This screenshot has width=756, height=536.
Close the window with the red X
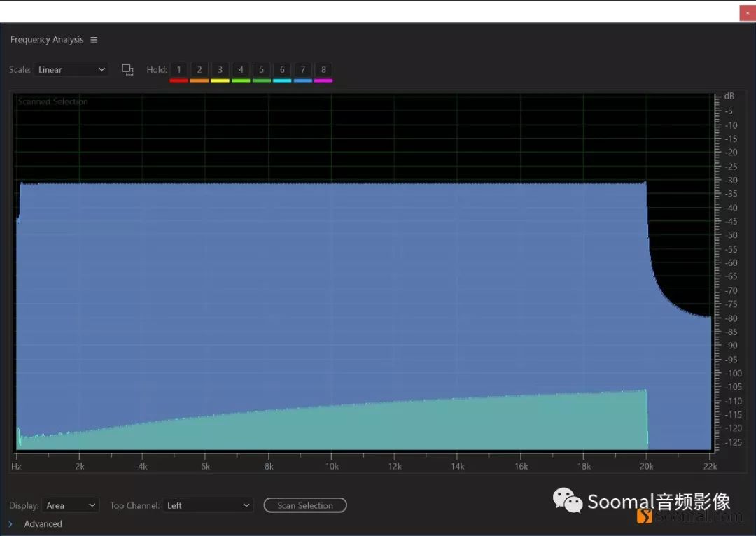(x=748, y=13)
